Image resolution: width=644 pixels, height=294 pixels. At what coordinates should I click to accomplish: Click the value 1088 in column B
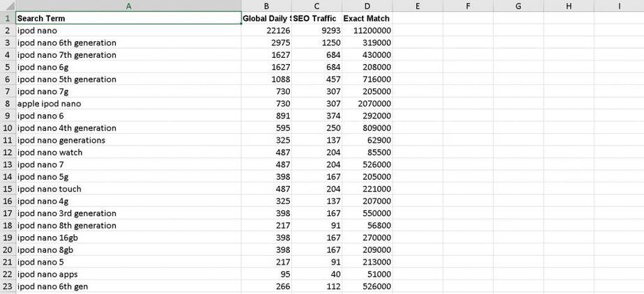tap(266, 79)
